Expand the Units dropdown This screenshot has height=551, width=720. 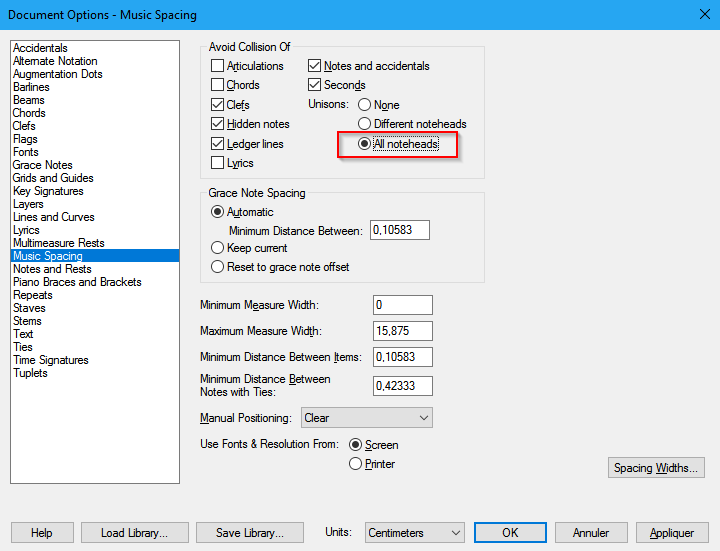tap(414, 533)
